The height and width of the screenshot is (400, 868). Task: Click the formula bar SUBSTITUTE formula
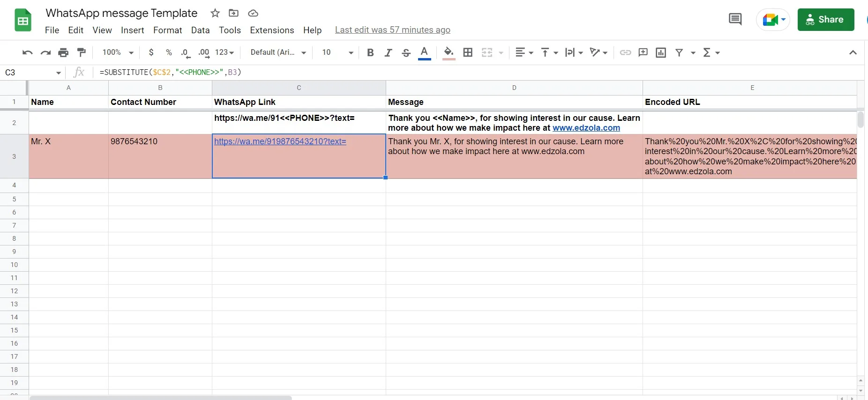171,72
